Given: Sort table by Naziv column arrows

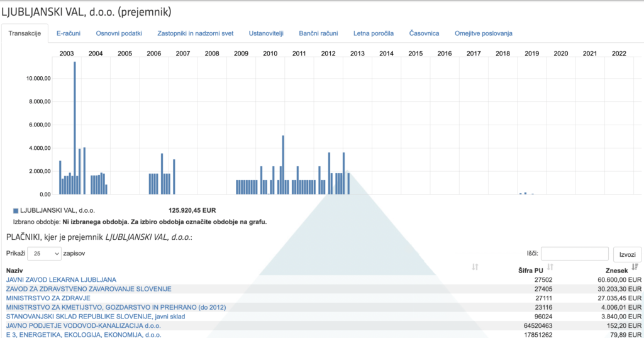Looking at the screenshot, I should pos(475,267).
